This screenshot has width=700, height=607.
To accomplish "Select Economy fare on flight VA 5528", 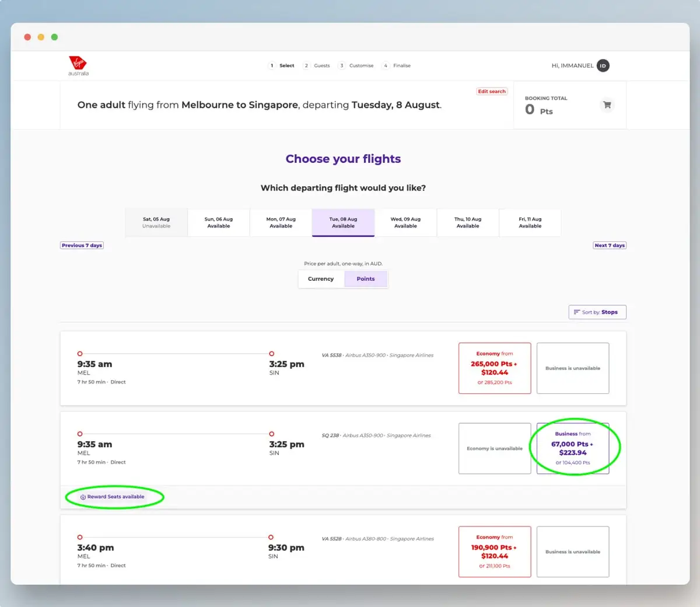I will pos(494,552).
